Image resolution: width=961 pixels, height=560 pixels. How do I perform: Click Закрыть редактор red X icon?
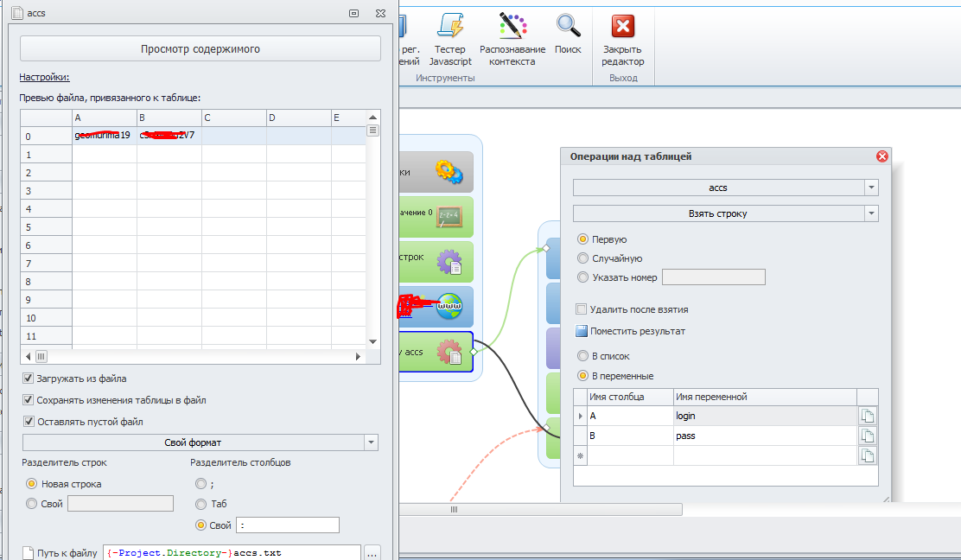coord(623,26)
